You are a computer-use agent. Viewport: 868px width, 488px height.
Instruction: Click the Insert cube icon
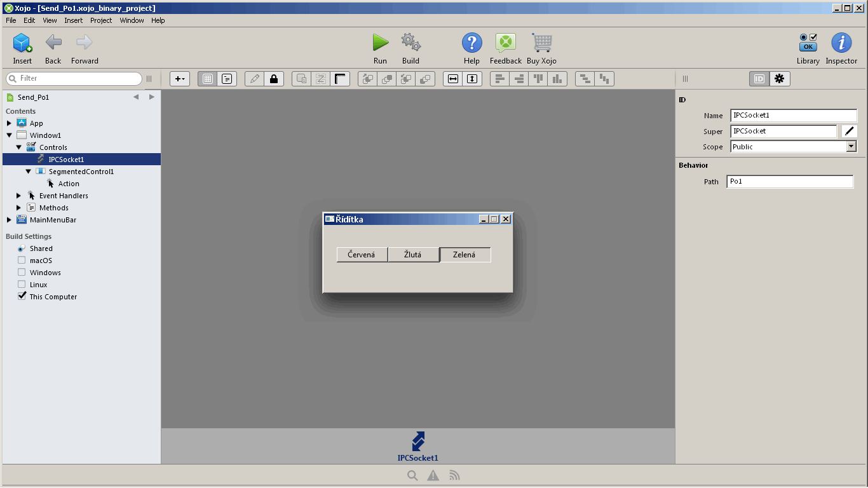(x=22, y=43)
